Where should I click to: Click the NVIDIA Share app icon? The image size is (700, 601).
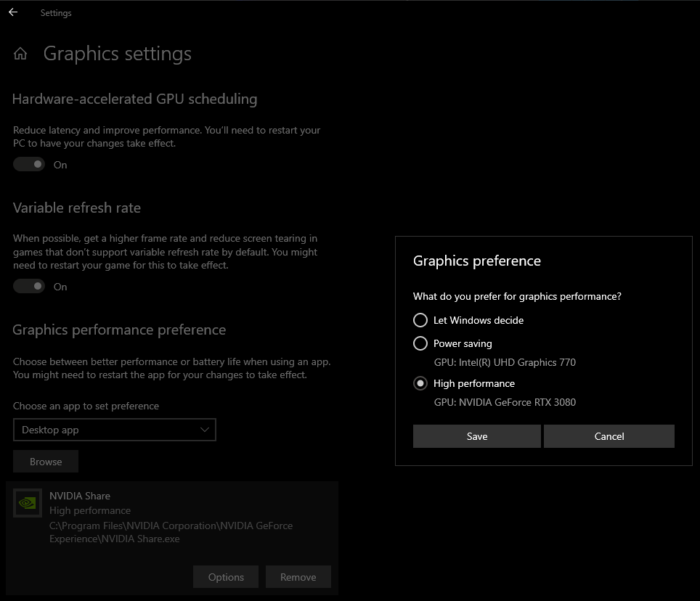(x=28, y=503)
